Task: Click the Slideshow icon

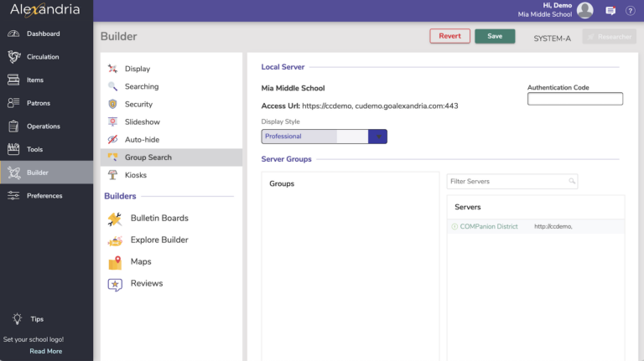Action: [112, 121]
